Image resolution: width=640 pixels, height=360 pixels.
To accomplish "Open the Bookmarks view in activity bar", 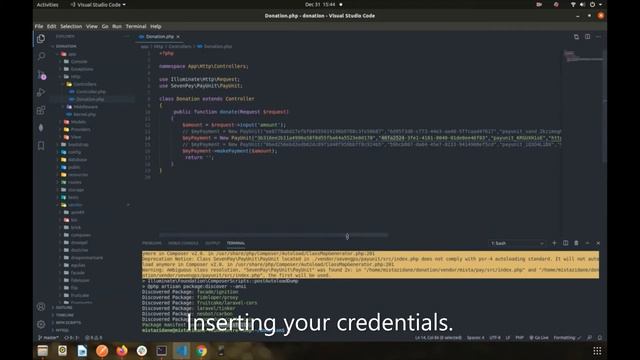I will tap(41, 145).
